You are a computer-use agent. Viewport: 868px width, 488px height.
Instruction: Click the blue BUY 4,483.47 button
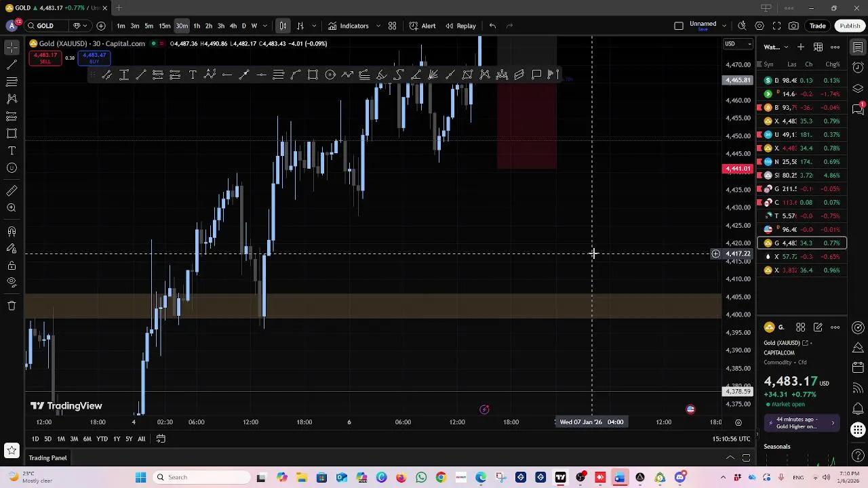[94, 58]
